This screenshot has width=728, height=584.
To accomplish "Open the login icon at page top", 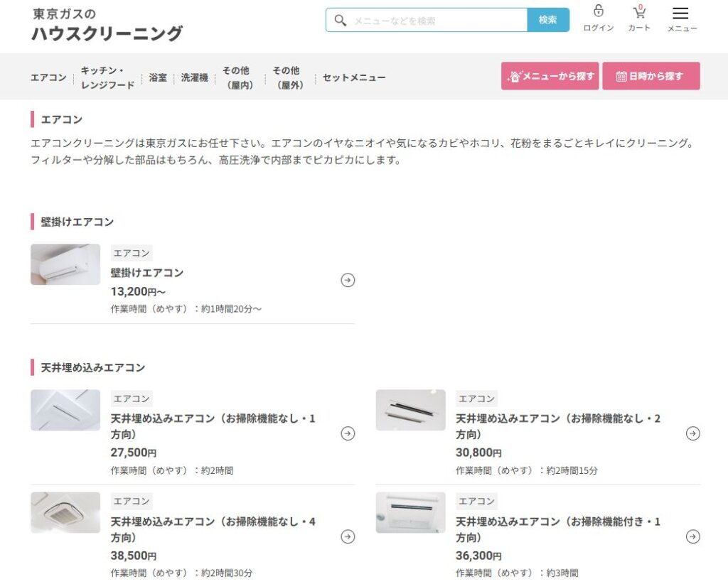I will point(598,12).
